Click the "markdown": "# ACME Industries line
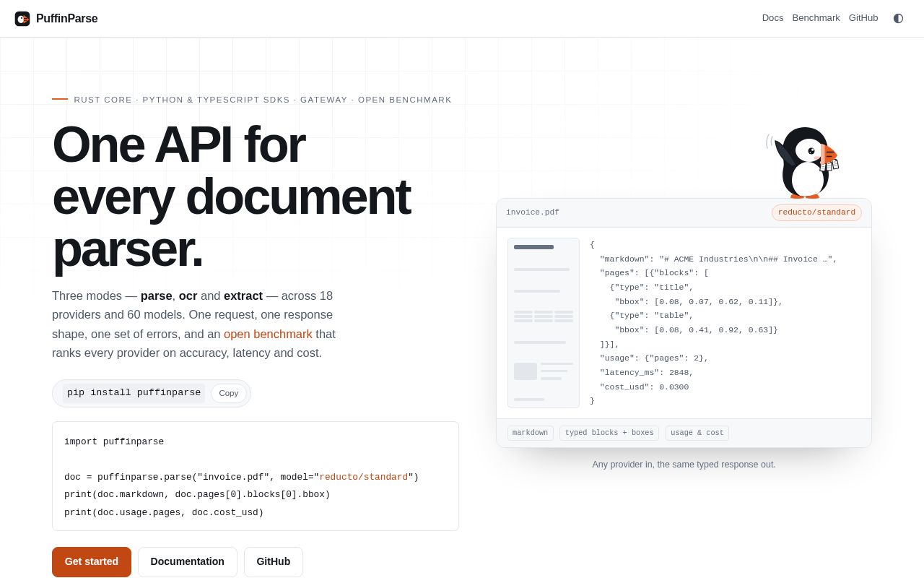This screenshot has height=578, width=924. pyautogui.click(x=718, y=259)
